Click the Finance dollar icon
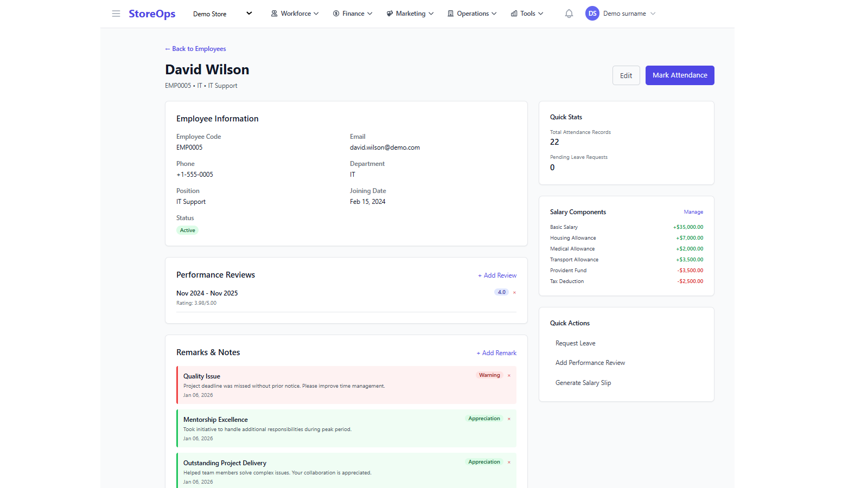Image resolution: width=868 pixels, height=488 pixels. click(x=335, y=13)
